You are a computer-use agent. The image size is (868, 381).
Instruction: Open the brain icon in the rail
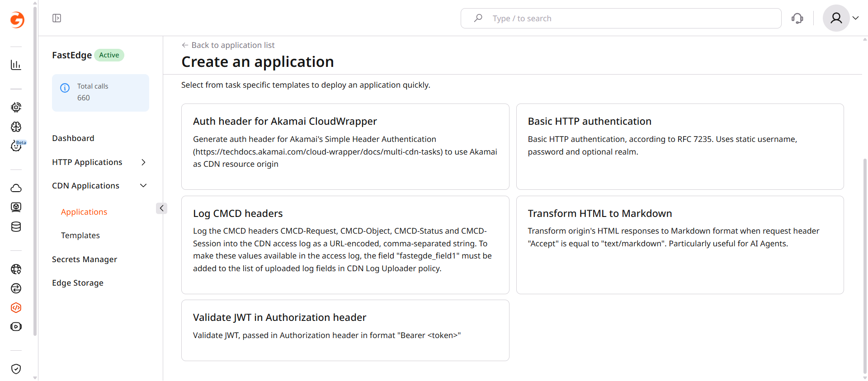point(16,127)
